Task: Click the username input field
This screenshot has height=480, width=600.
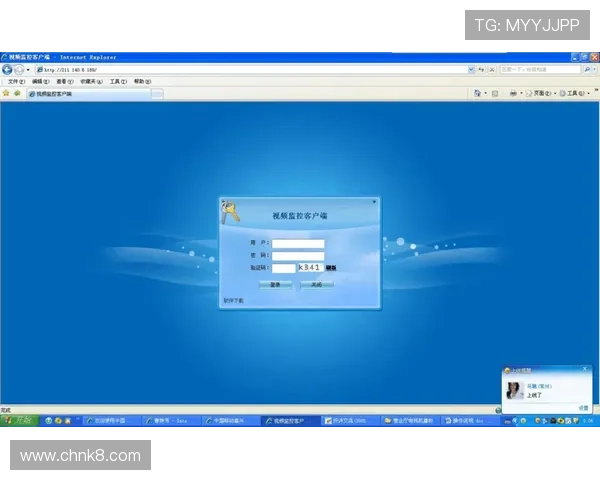Action: [x=298, y=243]
